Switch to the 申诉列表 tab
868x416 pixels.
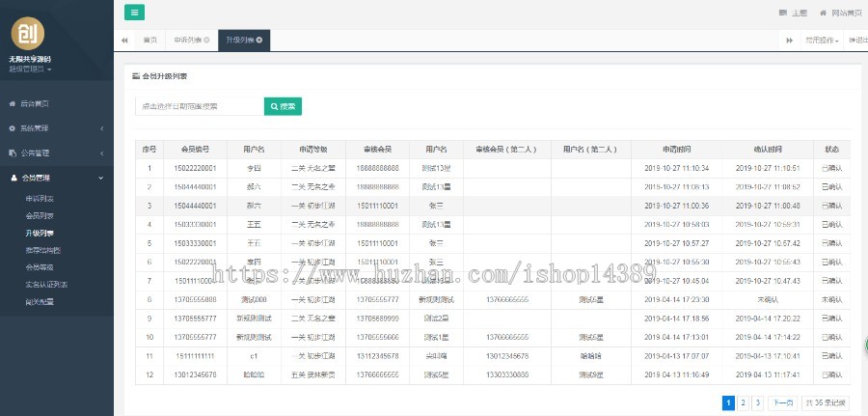point(192,41)
